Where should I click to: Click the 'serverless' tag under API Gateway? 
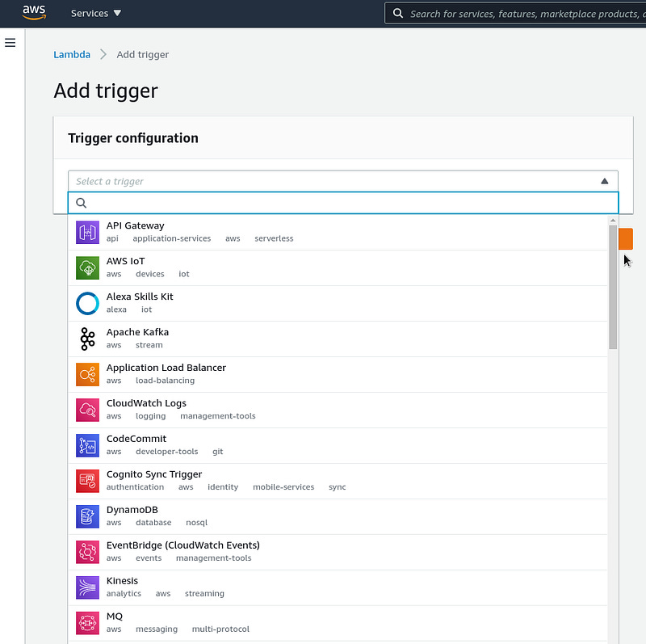(274, 238)
